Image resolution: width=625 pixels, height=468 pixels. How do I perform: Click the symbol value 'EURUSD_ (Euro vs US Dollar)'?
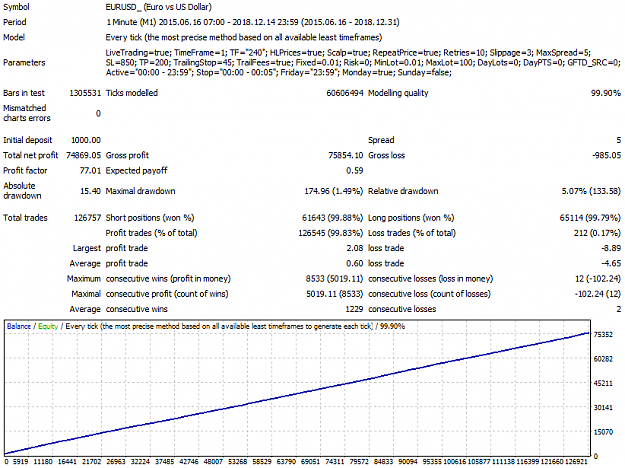(x=158, y=7)
